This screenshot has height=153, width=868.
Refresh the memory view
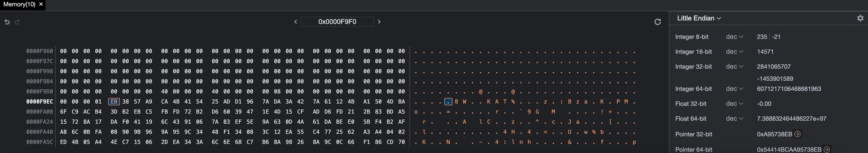point(657,22)
